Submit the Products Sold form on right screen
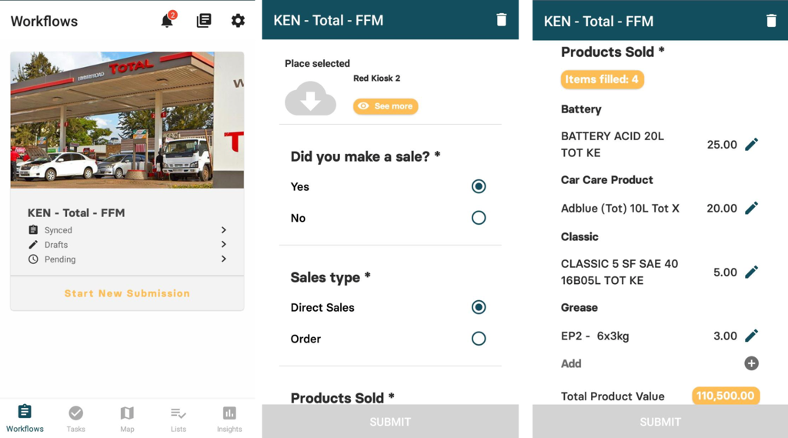 pyautogui.click(x=660, y=422)
